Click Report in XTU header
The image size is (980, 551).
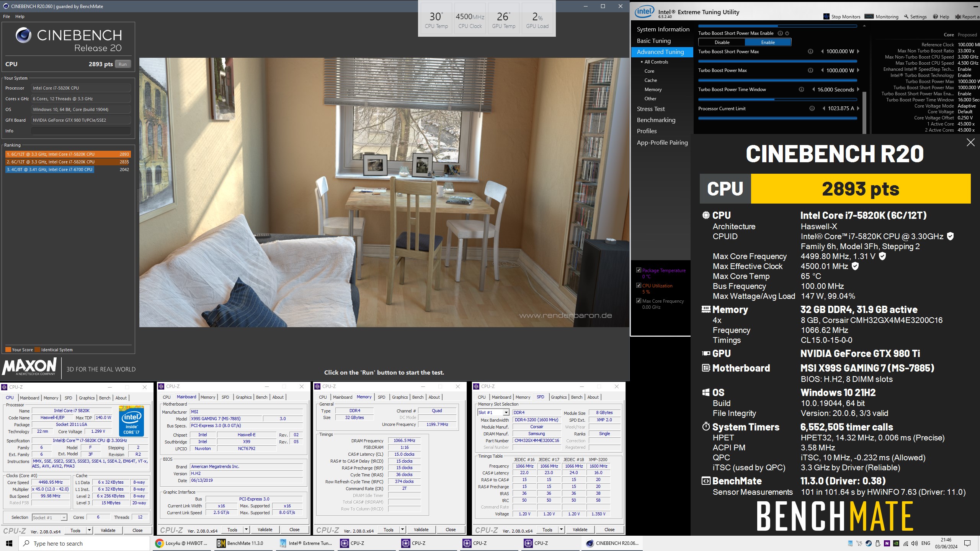point(967,17)
